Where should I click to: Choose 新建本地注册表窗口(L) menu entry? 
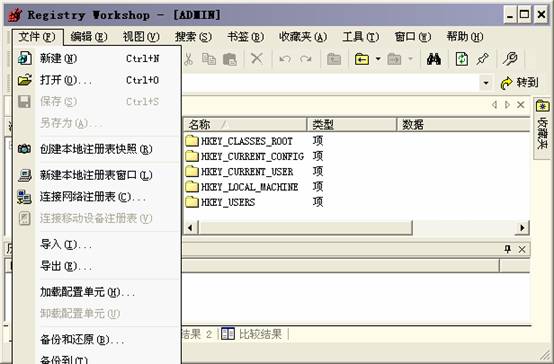click(x=97, y=175)
